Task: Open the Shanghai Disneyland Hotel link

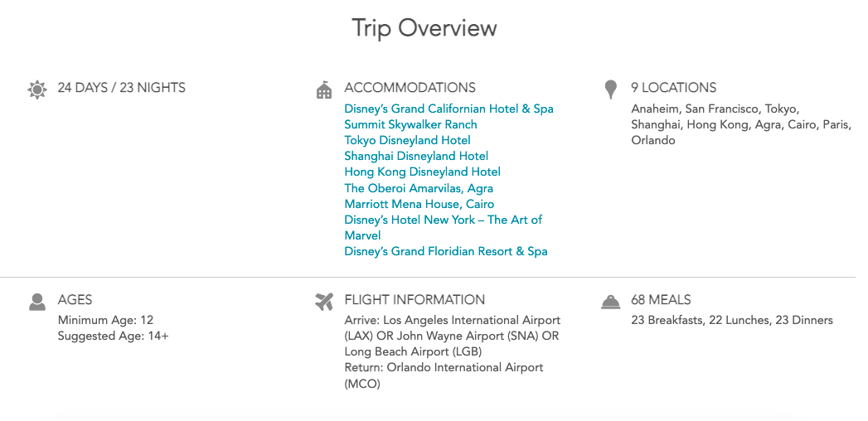Action: (x=416, y=156)
